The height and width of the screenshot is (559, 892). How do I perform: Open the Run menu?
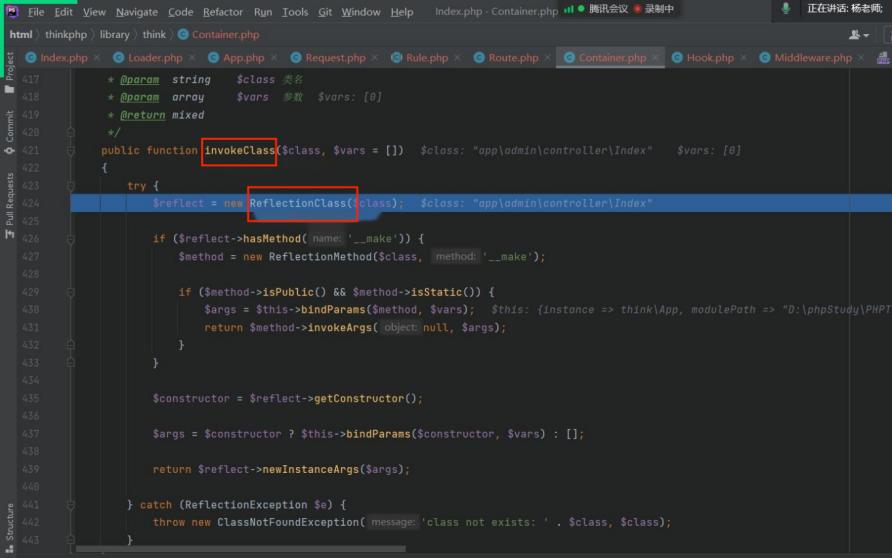(262, 12)
